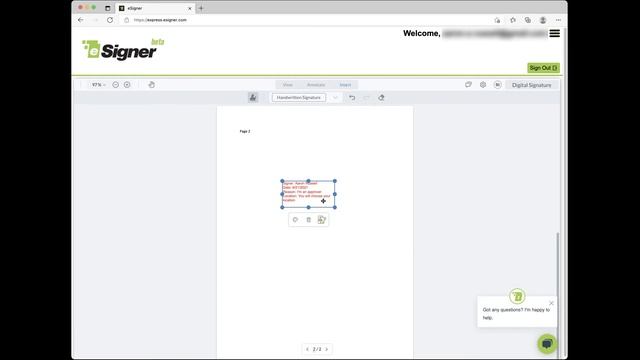Select the signature tool icon
The height and width of the screenshot is (360, 640).
[253, 98]
